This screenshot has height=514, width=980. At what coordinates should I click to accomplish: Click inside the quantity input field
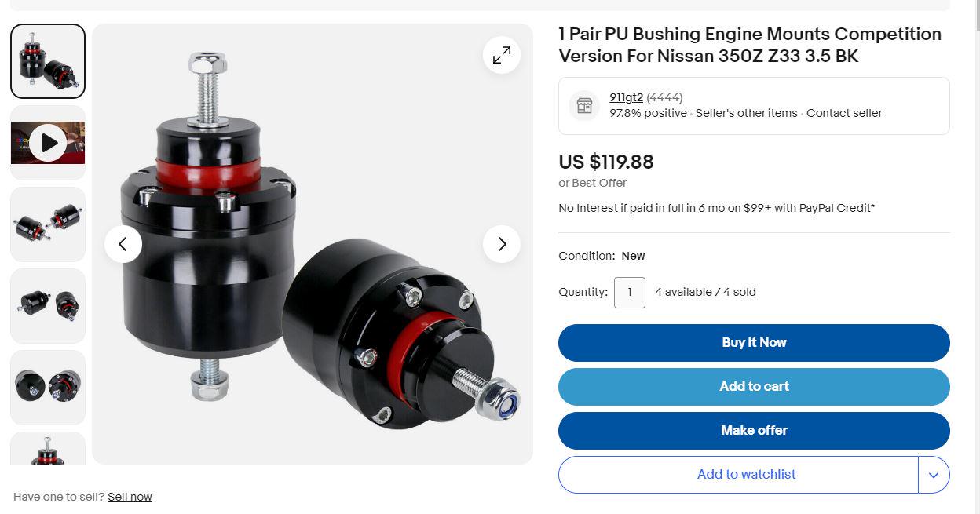(629, 291)
